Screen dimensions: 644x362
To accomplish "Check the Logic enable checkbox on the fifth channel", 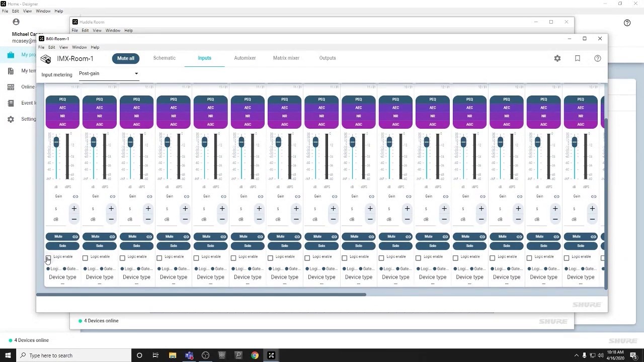I will click(196, 258).
